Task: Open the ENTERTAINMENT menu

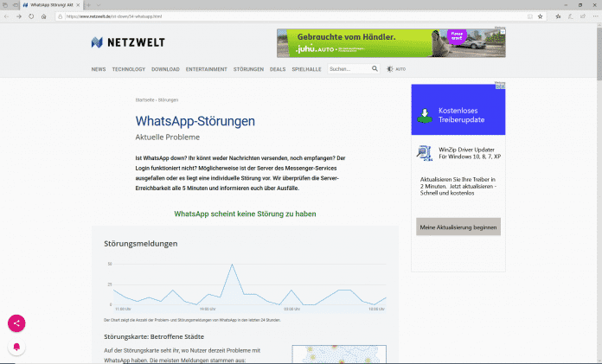Action: click(x=206, y=68)
